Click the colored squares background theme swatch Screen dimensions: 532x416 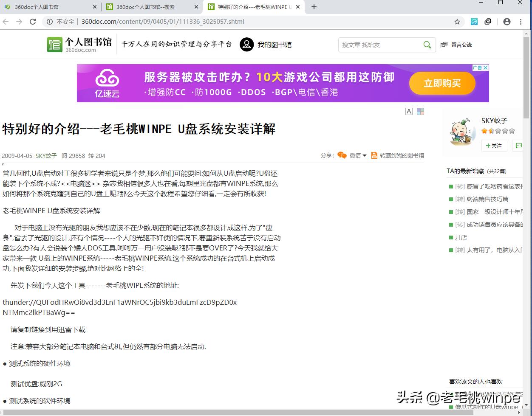(420, 111)
